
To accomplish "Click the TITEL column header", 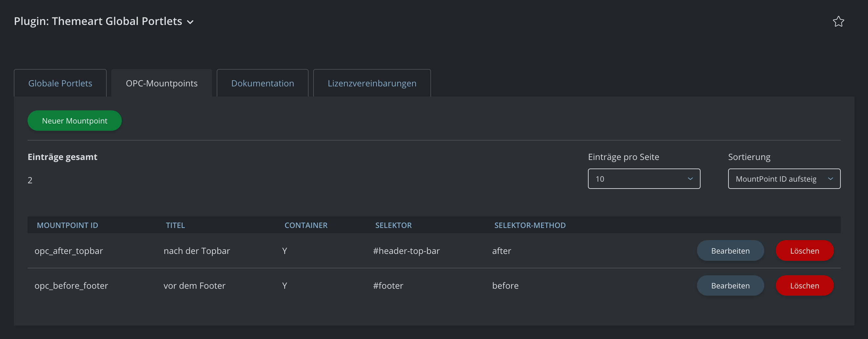I will pos(175,225).
